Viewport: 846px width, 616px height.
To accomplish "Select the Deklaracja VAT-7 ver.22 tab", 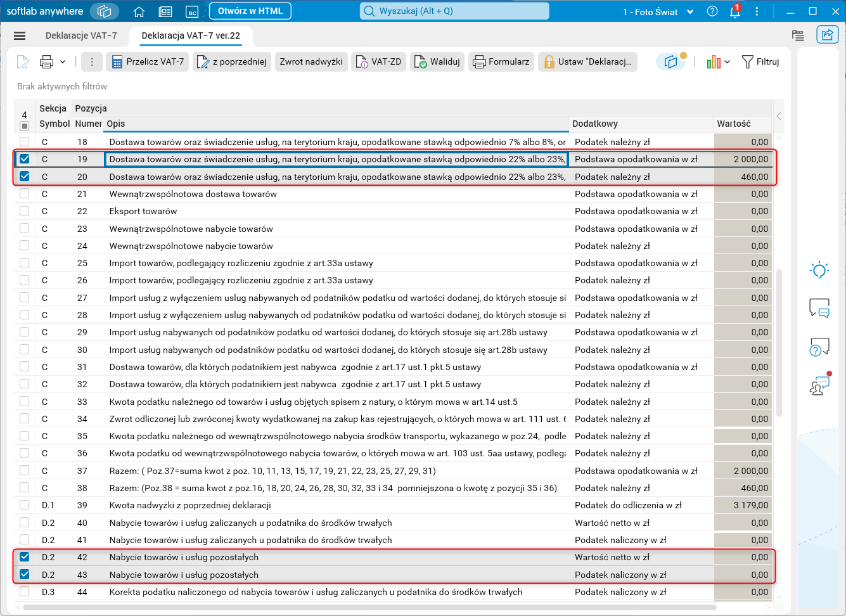I will tap(191, 35).
